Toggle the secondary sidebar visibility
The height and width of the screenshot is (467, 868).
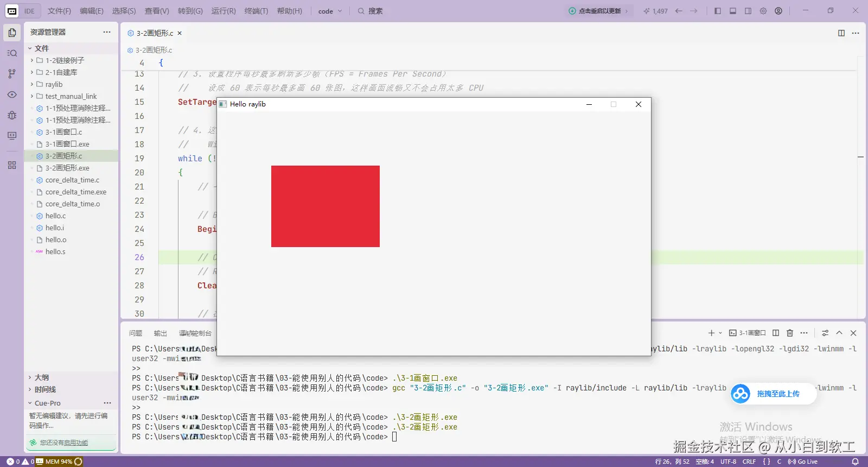coord(748,11)
